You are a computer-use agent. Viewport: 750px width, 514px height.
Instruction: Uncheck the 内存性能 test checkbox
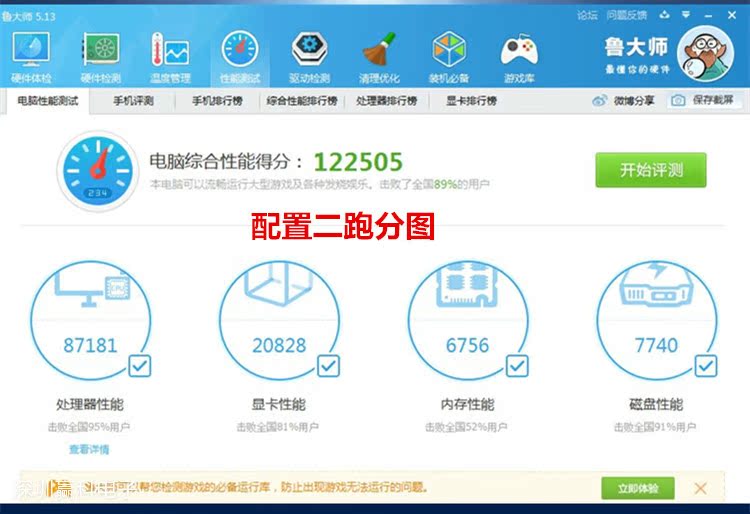click(x=517, y=366)
